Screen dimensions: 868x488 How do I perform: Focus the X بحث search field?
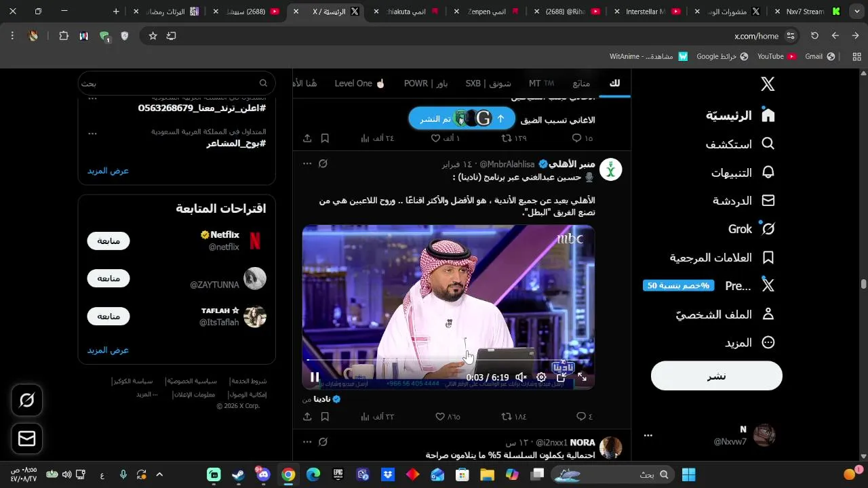(176, 83)
